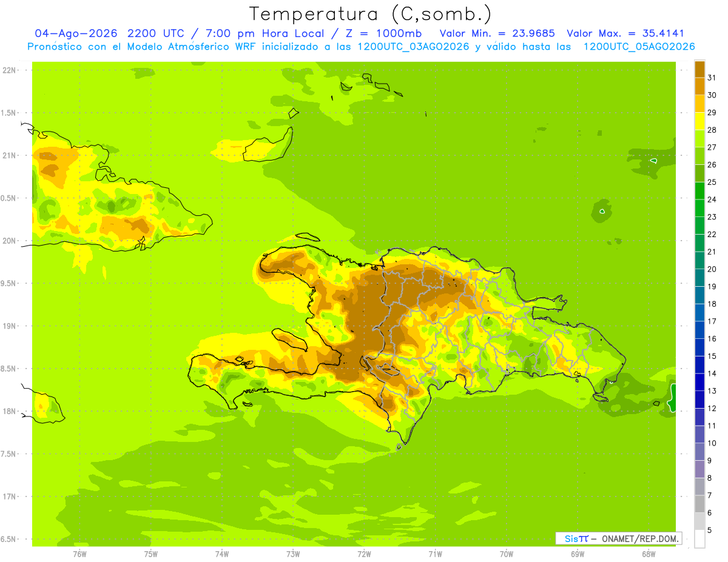This screenshot has height=562, width=728.
Task: Click the legend label '28'
Action: pos(712,130)
